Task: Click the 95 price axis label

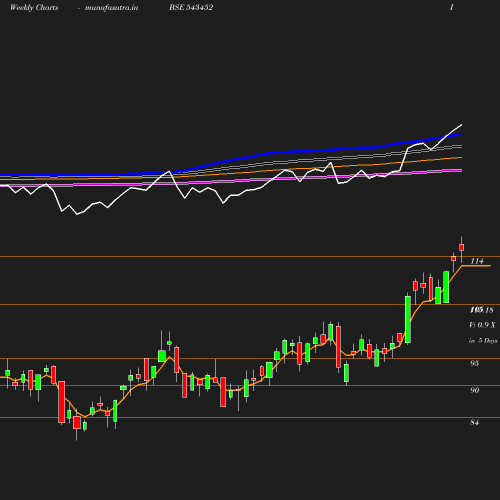Action: point(474,363)
